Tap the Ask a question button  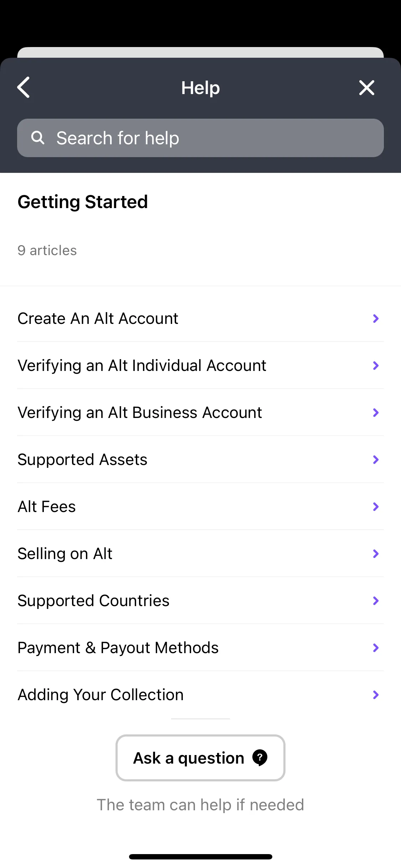point(200,758)
